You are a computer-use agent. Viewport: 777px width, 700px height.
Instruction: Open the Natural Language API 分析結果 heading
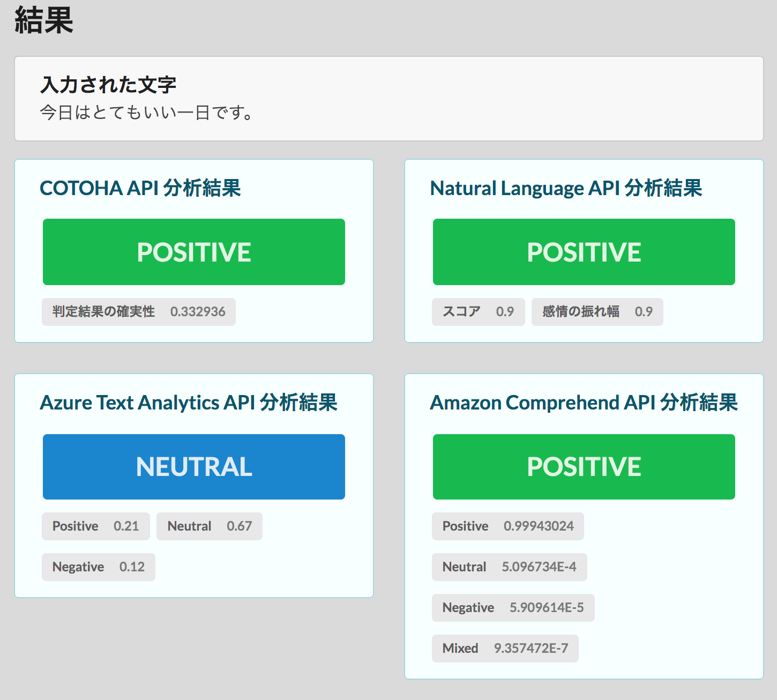pos(567,188)
